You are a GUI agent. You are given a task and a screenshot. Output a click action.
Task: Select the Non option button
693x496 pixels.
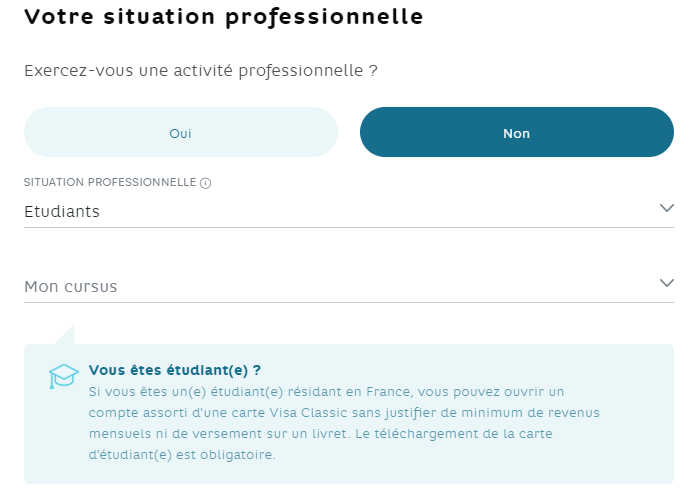517,132
